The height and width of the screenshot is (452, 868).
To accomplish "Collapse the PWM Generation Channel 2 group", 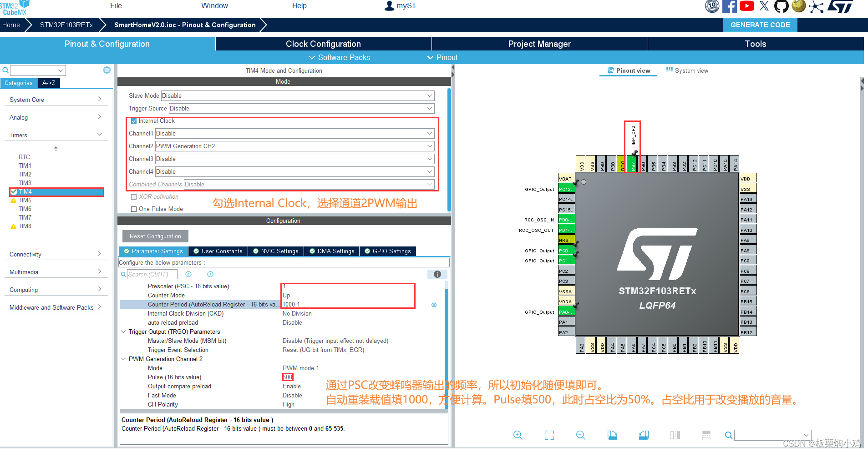I will (x=123, y=359).
